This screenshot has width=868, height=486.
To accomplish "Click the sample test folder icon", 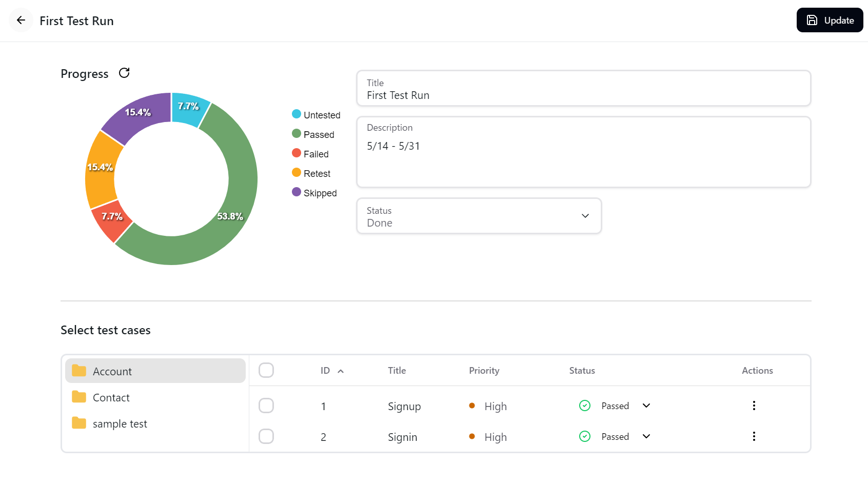I will coord(79,423).
